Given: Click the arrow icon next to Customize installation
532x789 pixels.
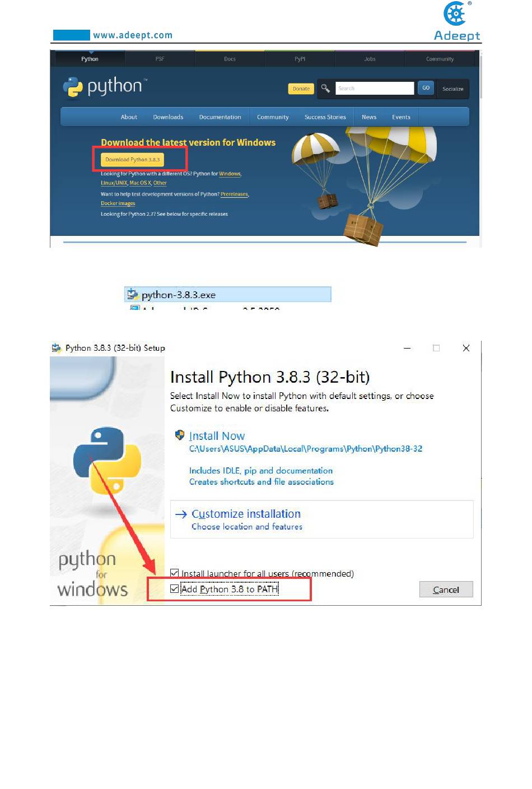Looking at the screenshot, I should pos(181,514).
